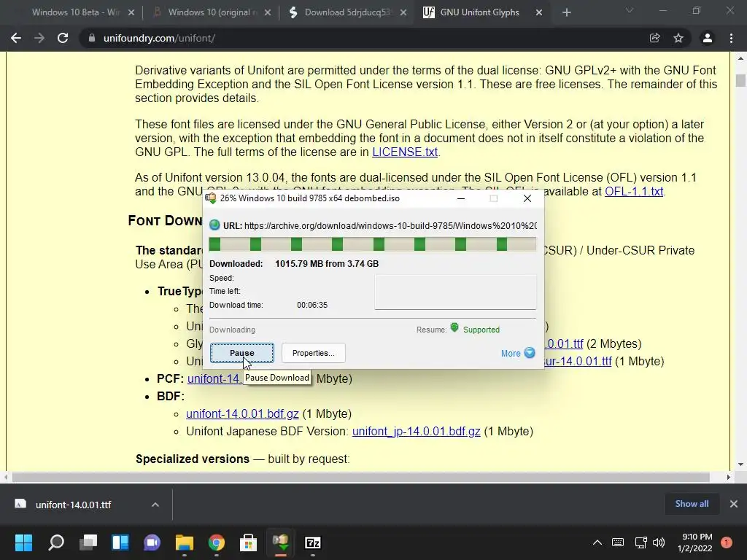Open network settings tray icon
This screenshot has height=560, width=747.
click(640, 542)
